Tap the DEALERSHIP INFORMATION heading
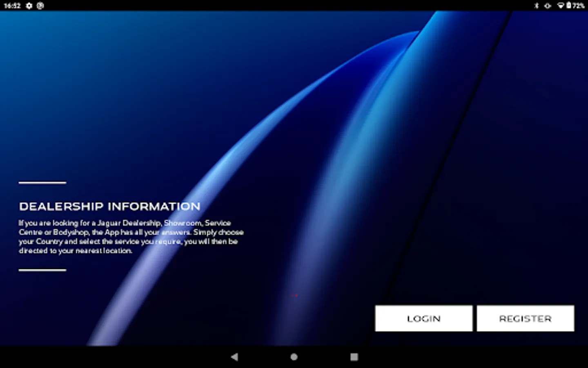Image resolution: width=588 pixels, height=368 pixels. (x=110, y=206)
